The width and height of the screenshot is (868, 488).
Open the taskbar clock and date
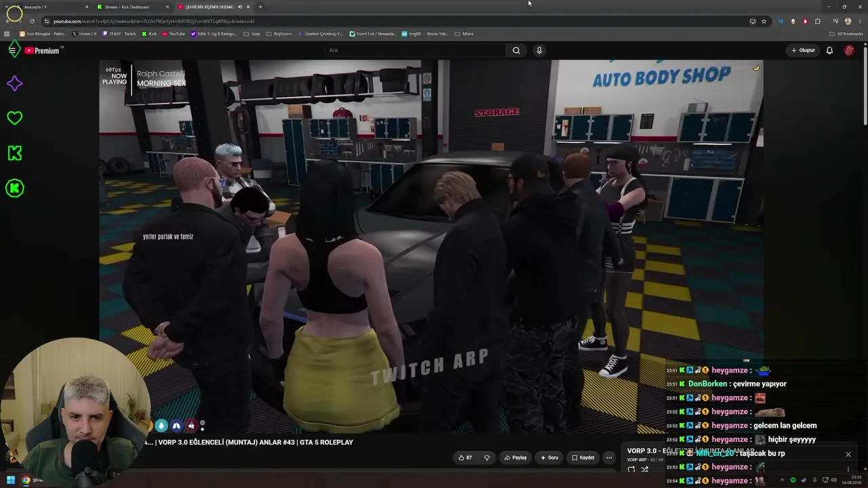click(x=851, y=480)
